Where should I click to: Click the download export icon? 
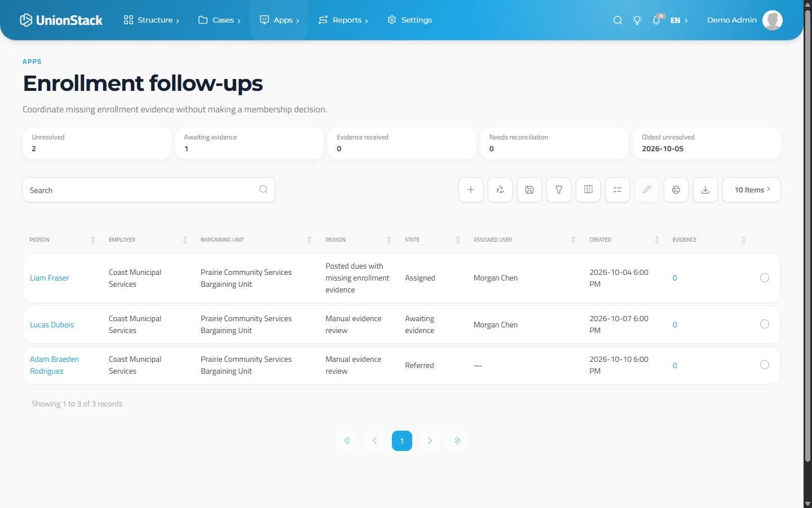(705, 190)
